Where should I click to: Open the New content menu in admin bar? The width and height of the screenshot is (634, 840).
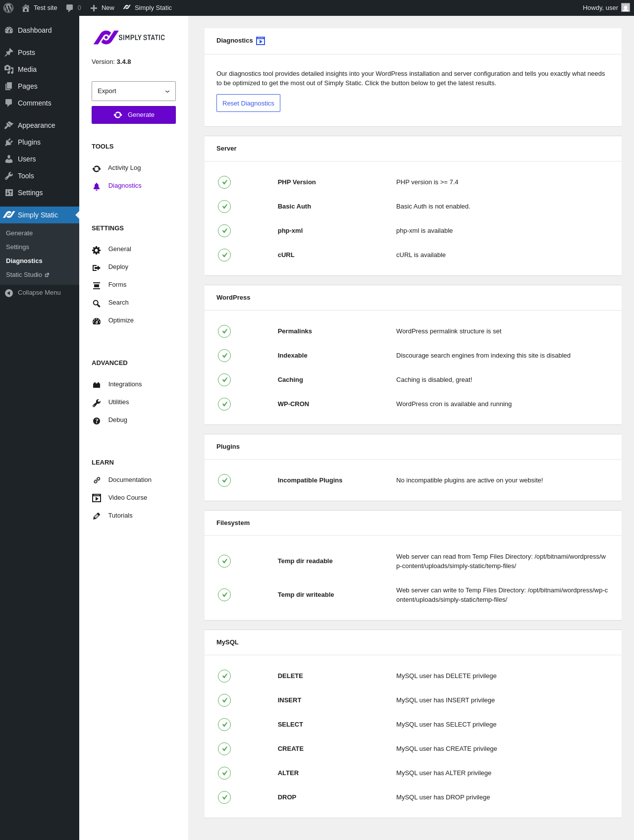click(x=103, y=8)
